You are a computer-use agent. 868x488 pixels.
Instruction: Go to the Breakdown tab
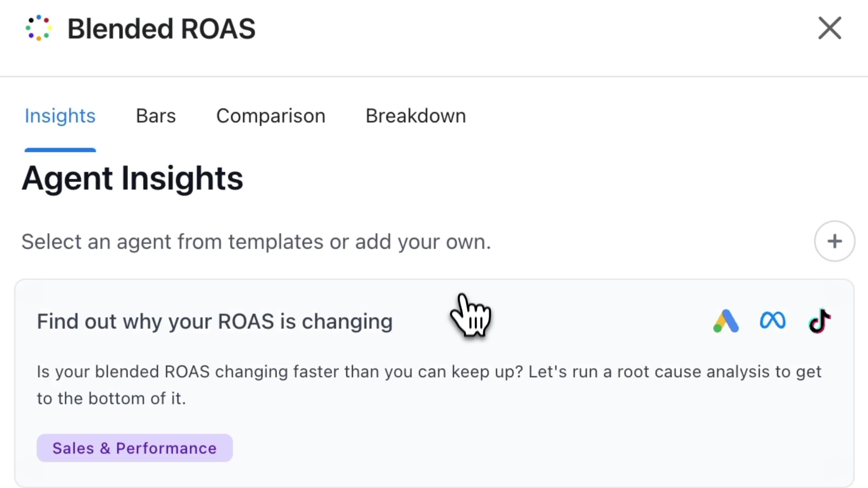click(x=416, y=116)
